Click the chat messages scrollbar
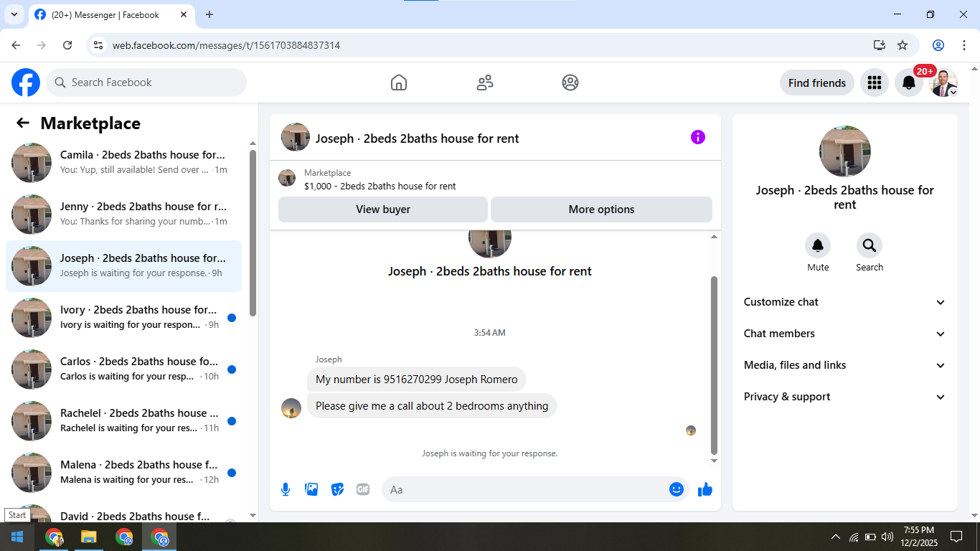This screenshot has width=980, height=551. pos(714,364)
